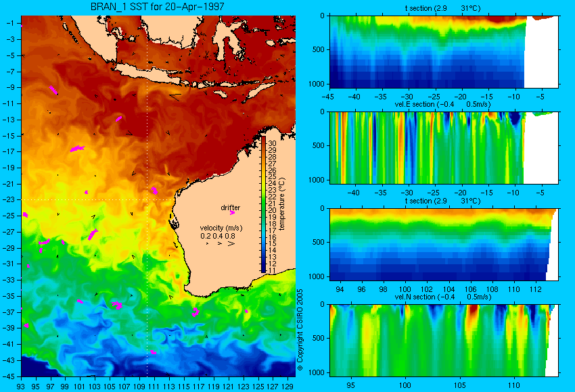575x392 pixels.
Task: Click the magenta drifter marker in the legend
Action: pyautogui.click(x=232, y=212)
